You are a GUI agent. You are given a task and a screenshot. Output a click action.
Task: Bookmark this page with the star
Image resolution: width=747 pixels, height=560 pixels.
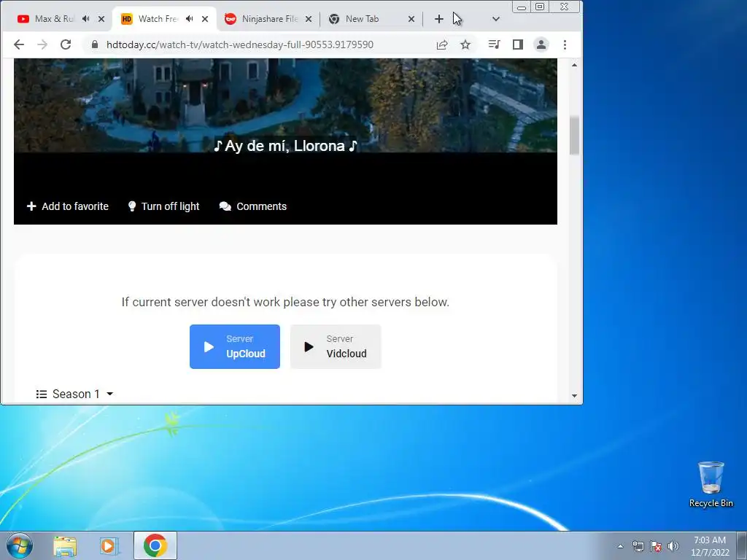coord(465,44)
